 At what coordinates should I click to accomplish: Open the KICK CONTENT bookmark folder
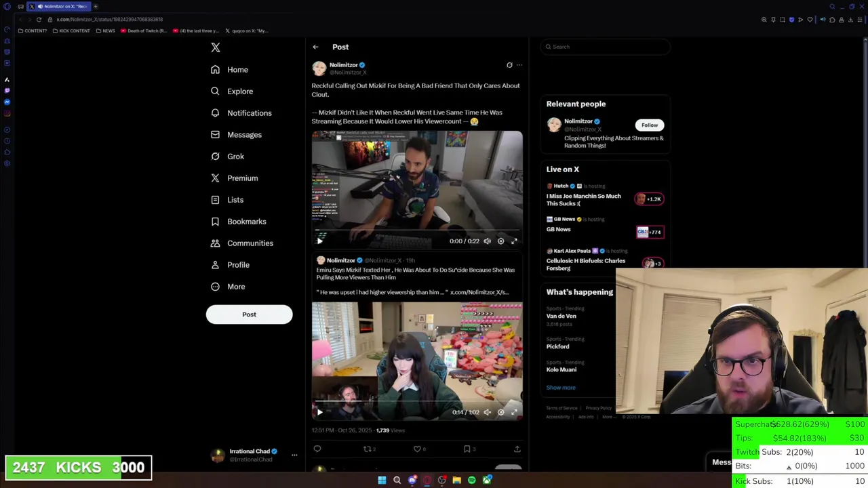(x=71, y=30)
